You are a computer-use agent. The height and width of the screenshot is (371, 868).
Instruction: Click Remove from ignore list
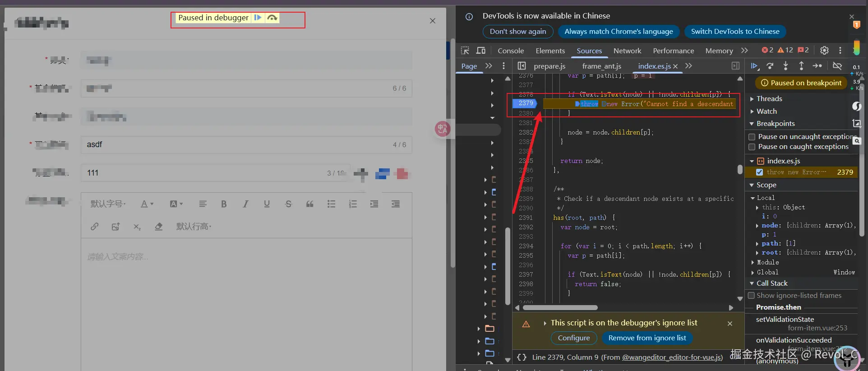pyautogui.click(x=647, y=338)
